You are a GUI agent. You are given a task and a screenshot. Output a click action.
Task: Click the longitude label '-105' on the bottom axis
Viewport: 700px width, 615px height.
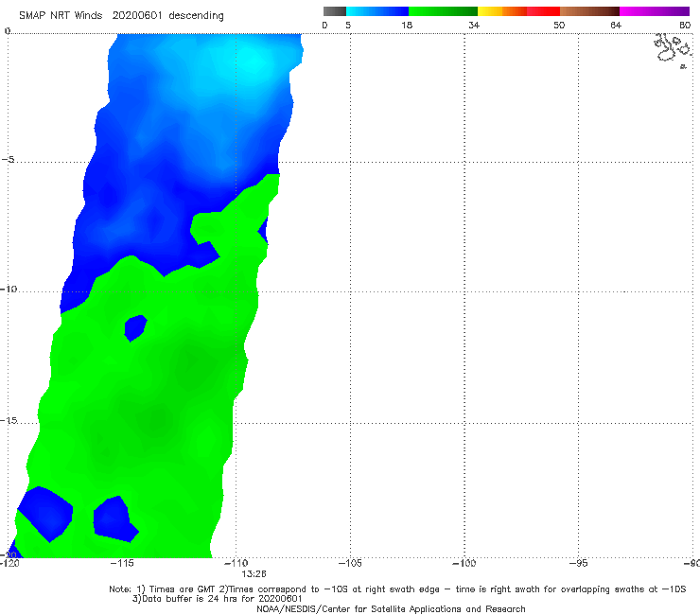click(x=350, y=563)
